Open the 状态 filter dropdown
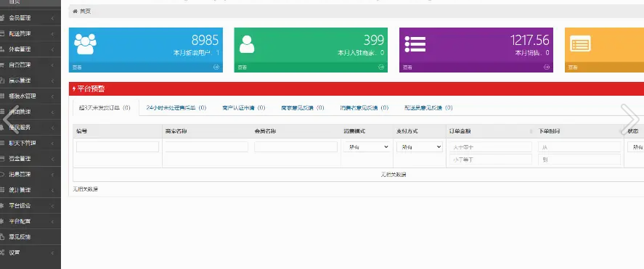 point(636,146)
